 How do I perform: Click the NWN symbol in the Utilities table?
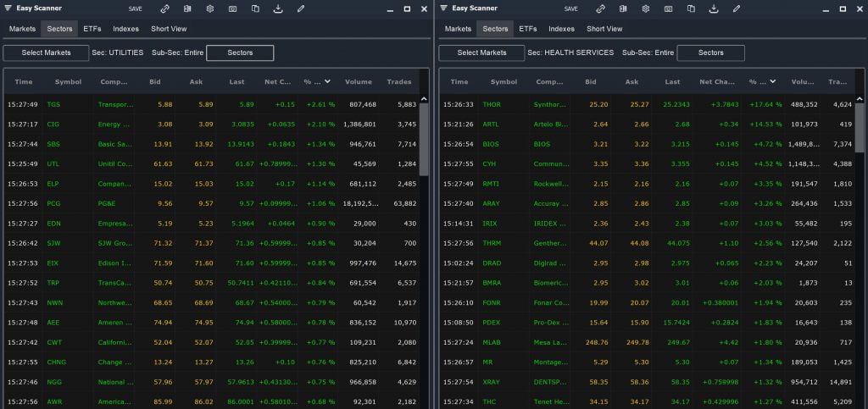tap(55, 303)
